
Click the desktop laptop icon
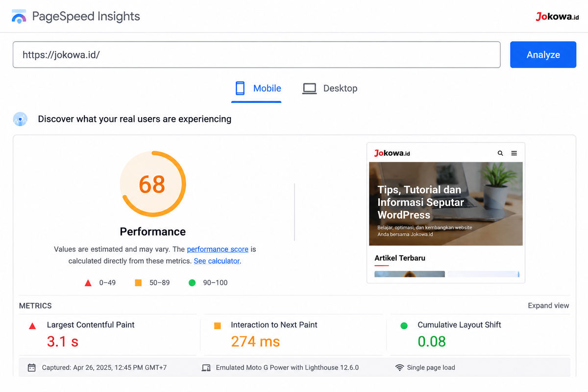pos(309,89)
